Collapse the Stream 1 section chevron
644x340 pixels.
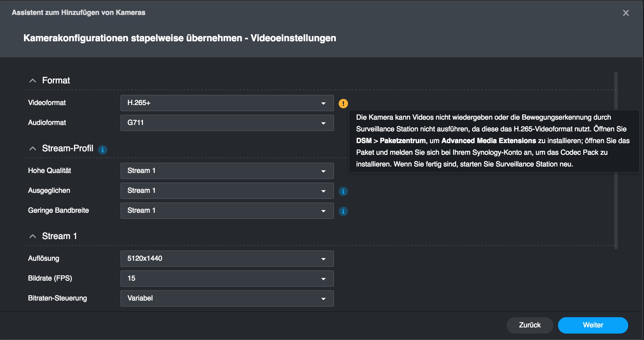pos(33,236)
